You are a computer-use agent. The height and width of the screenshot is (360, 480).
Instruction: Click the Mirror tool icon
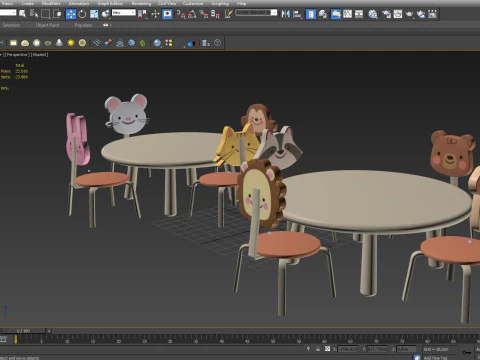click(x=286, y=14)
